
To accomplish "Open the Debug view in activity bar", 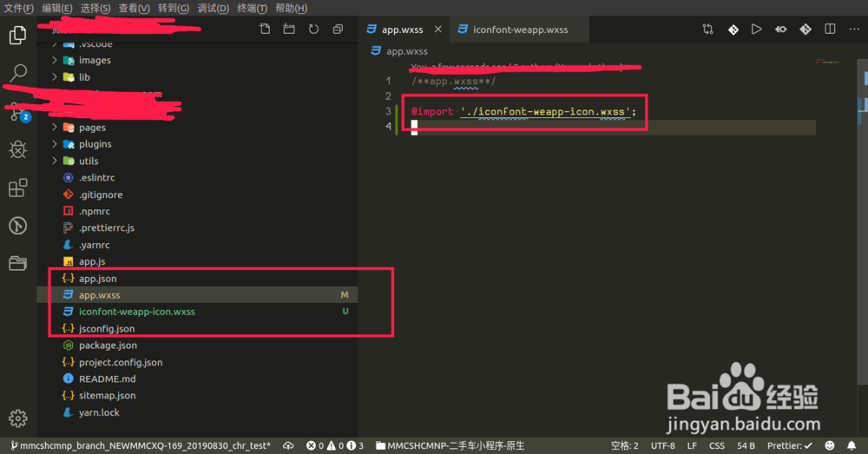I will click(x=17, y=149).
